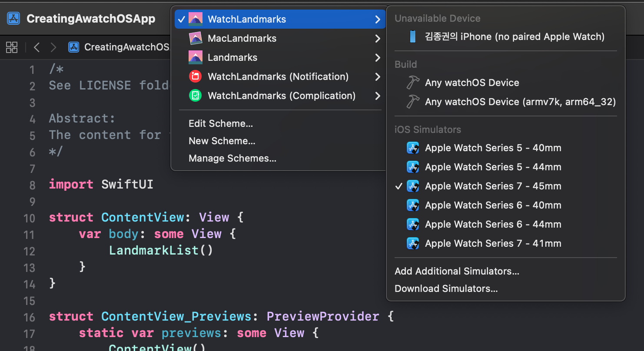The image size is (644, 351).
Task: Choose WatchLandmarks (Complication) scheme
Action: pos(280,96)
